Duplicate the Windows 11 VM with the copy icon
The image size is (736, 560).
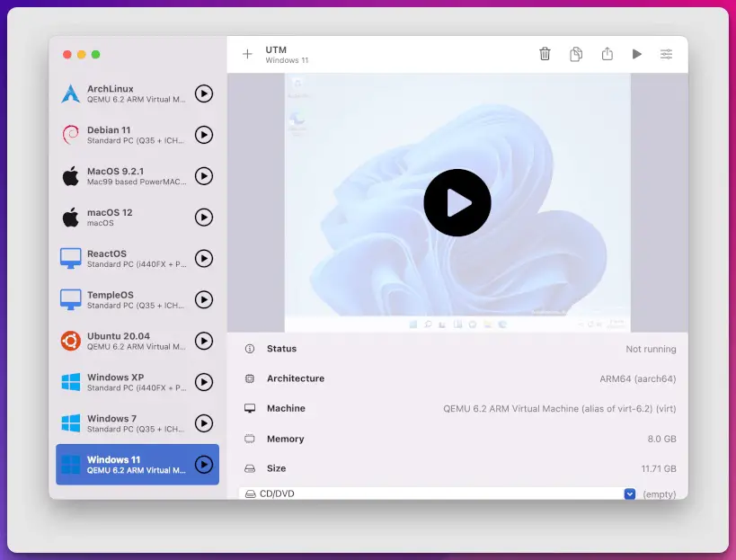point(575,54)
